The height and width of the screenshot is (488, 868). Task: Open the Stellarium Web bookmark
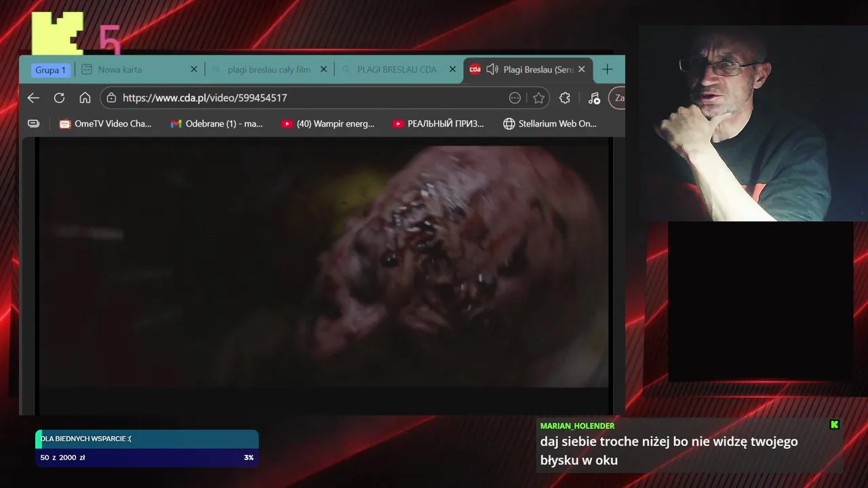tap(550, 123)
